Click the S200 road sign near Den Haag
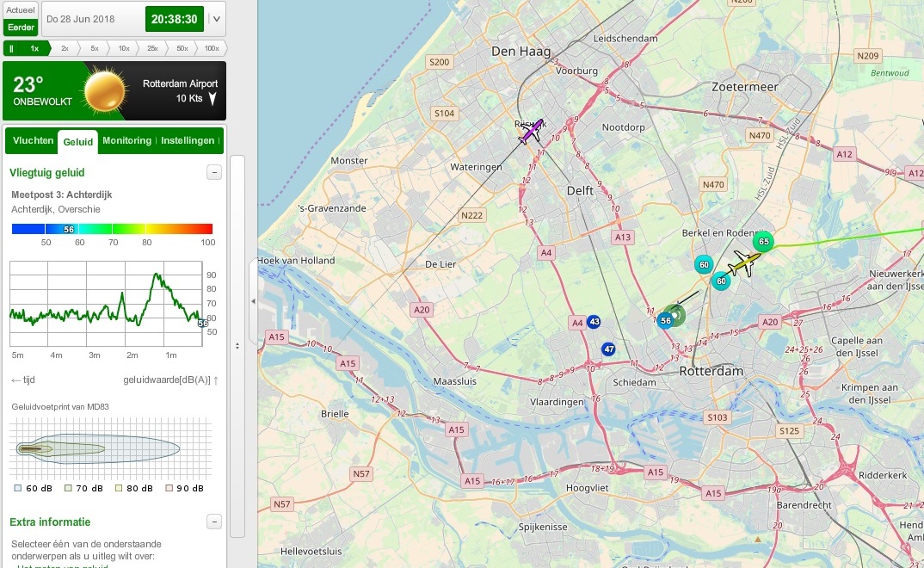The image size is (924, 568). [439, 62]
